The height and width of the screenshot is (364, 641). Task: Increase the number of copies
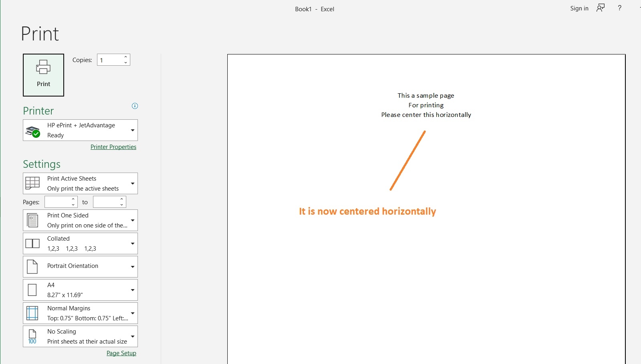[126, 57]
